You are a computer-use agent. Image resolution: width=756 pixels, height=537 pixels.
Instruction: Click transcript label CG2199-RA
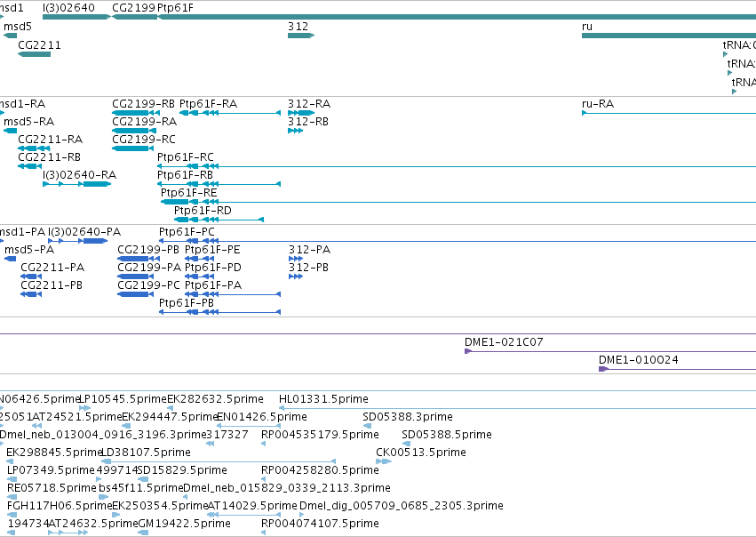(x=144, y=122)
